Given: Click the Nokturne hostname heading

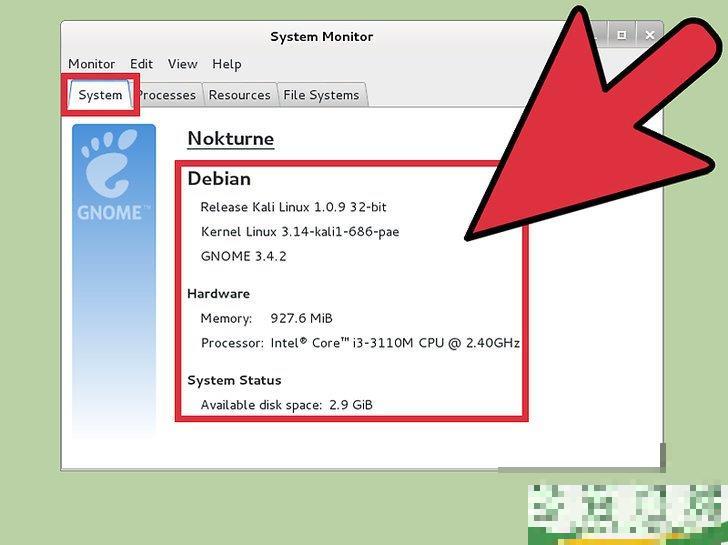Looking at the screenshot, I should point(230,139).
